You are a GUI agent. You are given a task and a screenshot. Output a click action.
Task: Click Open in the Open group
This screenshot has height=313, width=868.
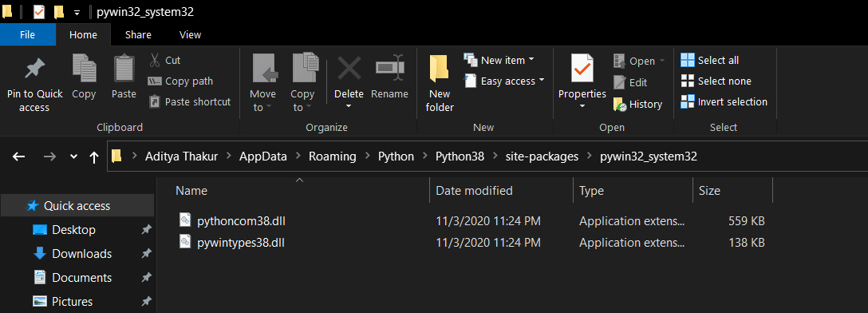click(639, 61)
